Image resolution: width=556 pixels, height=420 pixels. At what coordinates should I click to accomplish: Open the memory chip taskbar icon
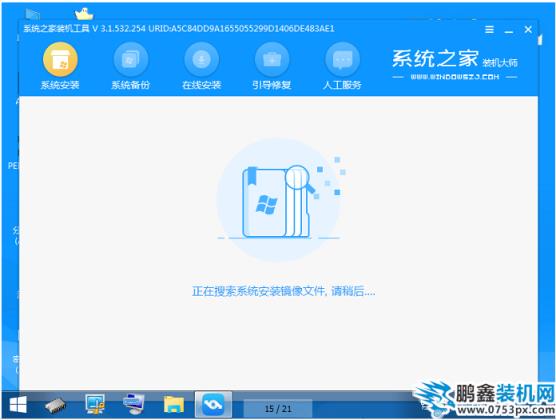(55, 405)
